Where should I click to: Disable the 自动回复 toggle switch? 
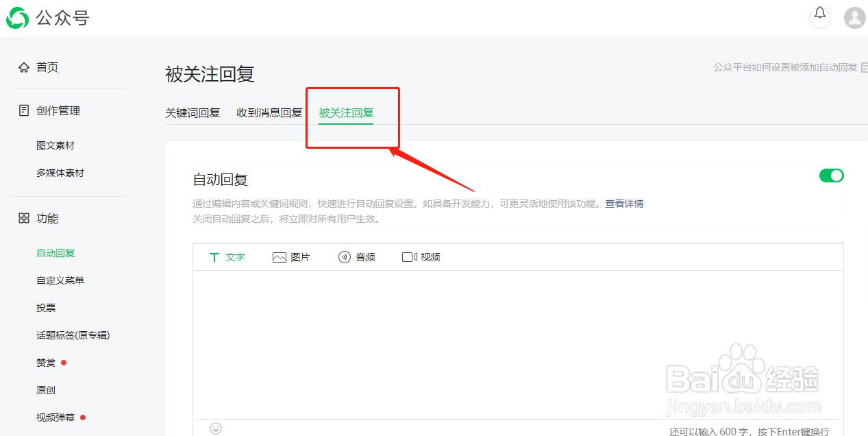(x=831, y=175)
